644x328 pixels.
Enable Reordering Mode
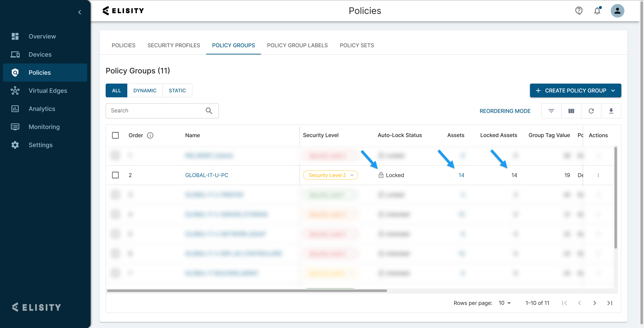click(x=505, y=111)
